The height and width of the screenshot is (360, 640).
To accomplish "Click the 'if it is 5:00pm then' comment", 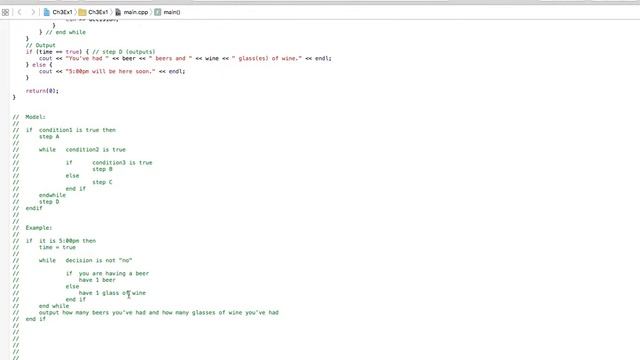I will 61,241.
